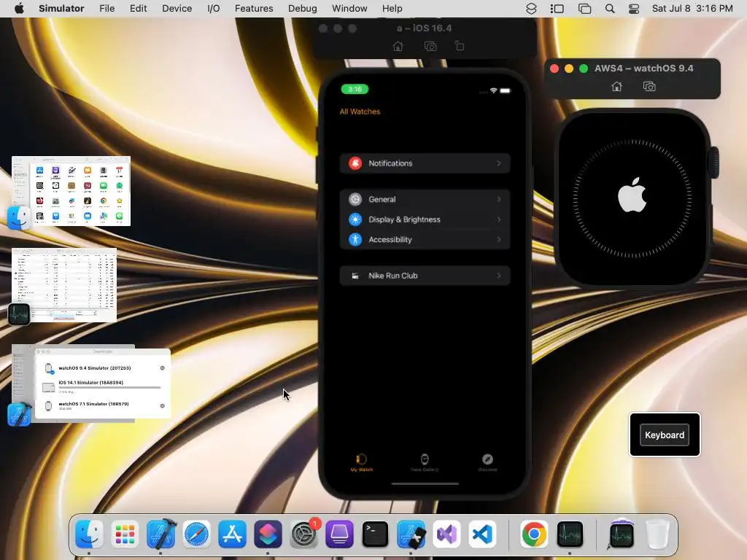Open System Settings with badge in Dock
The height and width of the screenshot is (560, 747).
pyautogui.click(x=303, y=534)
